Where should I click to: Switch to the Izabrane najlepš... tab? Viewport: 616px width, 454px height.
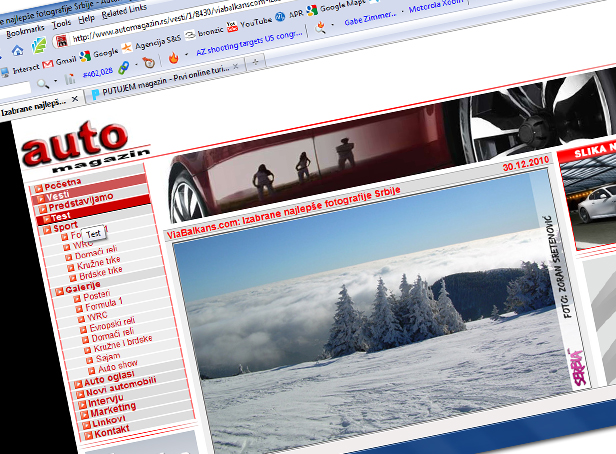pyautogui.click(x=34, y=108)
